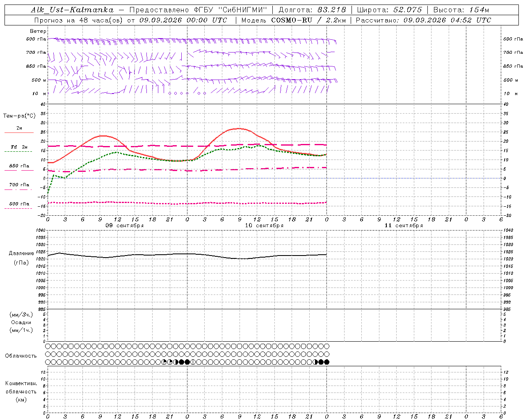Select the 10 сентября date label
This screenshot has width=525, height=420.
click(264, 226)
